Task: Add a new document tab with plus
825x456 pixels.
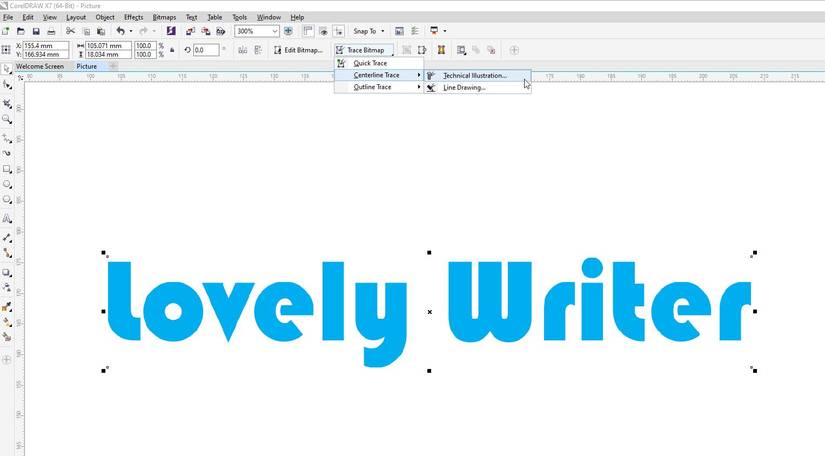Action: [113, 66]
